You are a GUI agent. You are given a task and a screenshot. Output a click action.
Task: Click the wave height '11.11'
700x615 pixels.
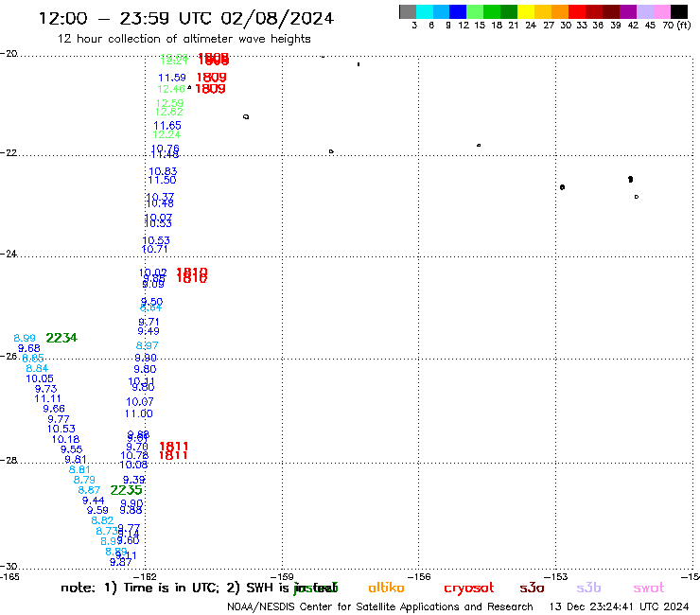[x=47, y=399]
